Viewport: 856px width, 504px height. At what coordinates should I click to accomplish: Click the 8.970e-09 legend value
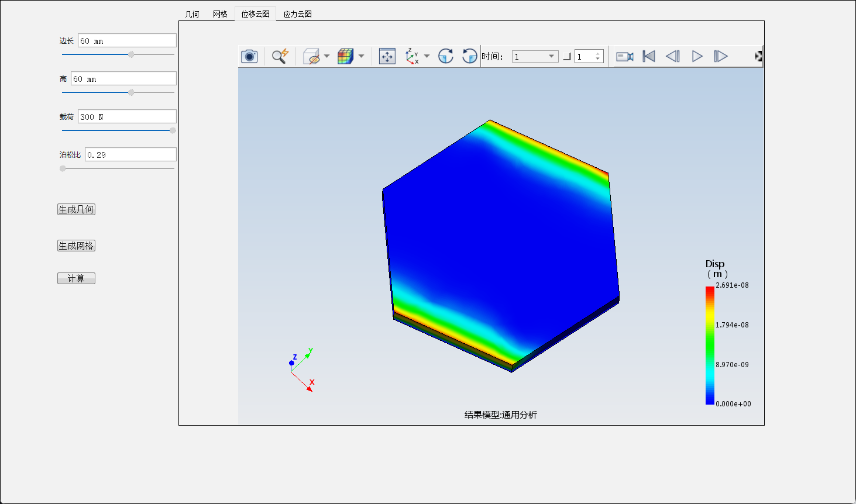pyautogui.click(x=732, y=365)
